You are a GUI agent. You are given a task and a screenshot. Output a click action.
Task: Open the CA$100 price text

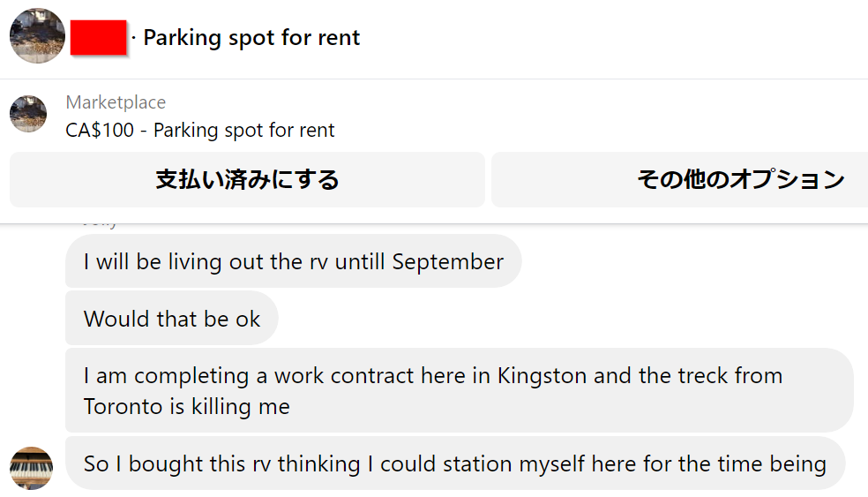coord(100,130)
